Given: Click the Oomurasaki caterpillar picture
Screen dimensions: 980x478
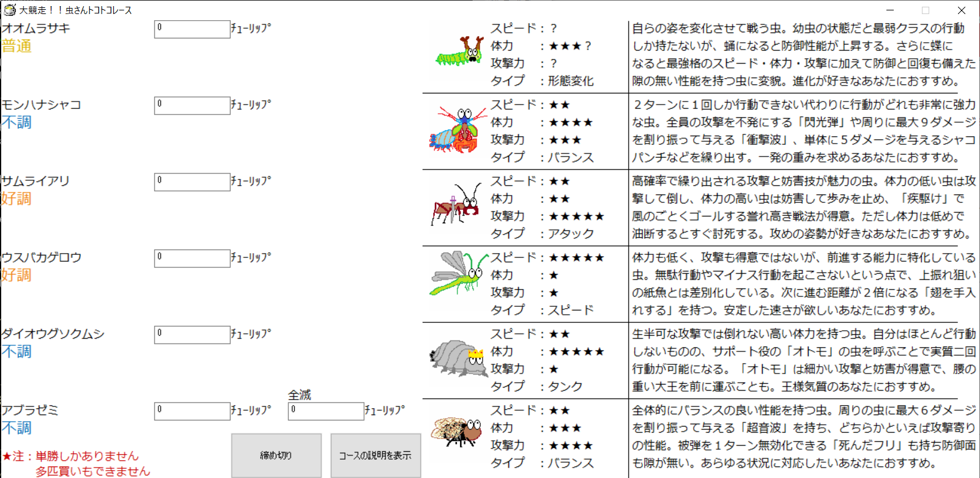Looking at the screenshot, I should tap(459, 53).
